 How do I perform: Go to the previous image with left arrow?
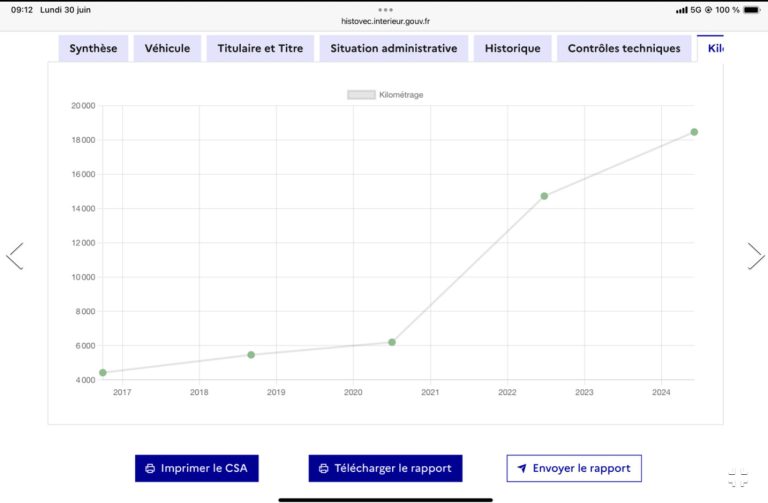click(15, 256)
